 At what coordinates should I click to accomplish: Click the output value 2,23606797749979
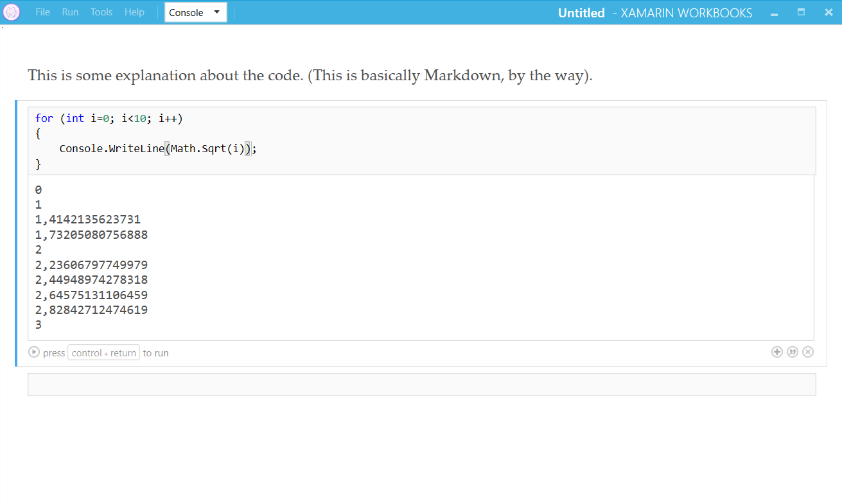[x=91, y=265]
